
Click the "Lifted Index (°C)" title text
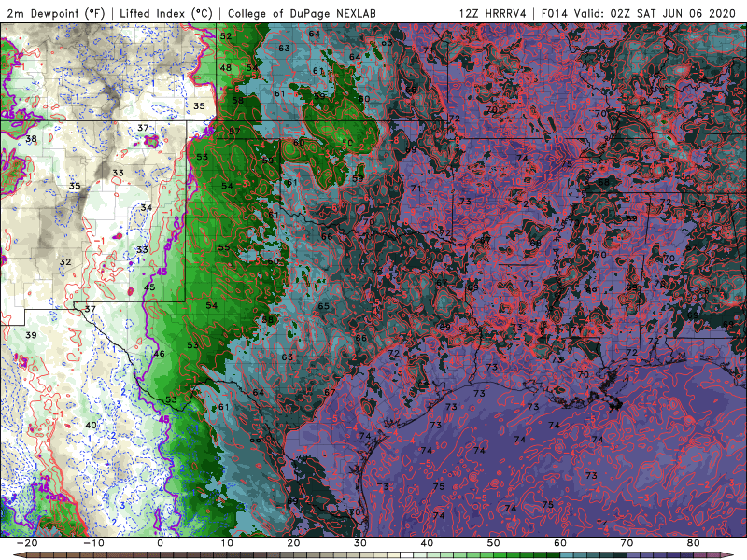pos(166,13)
